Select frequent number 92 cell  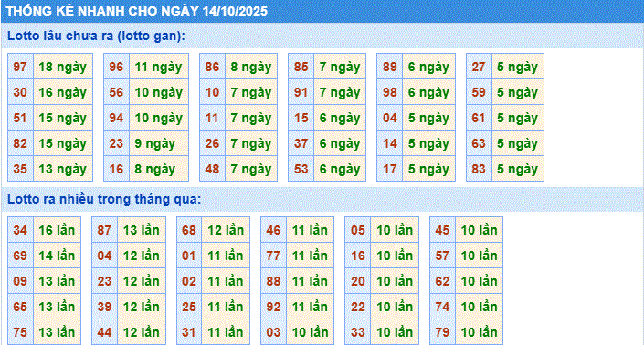pyautogui.click(x=273, y=307)
